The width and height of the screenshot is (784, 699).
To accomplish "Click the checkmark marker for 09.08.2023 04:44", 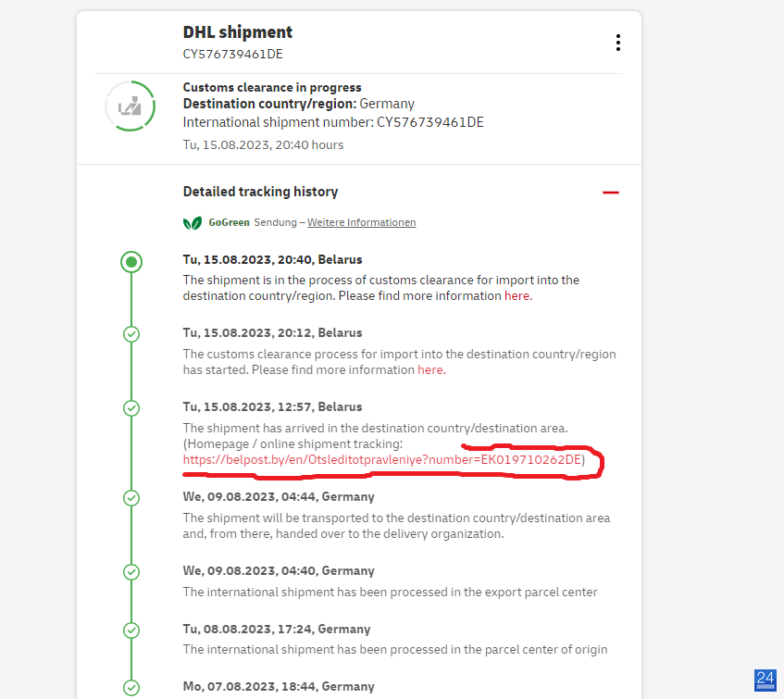I will coord(131,498).
